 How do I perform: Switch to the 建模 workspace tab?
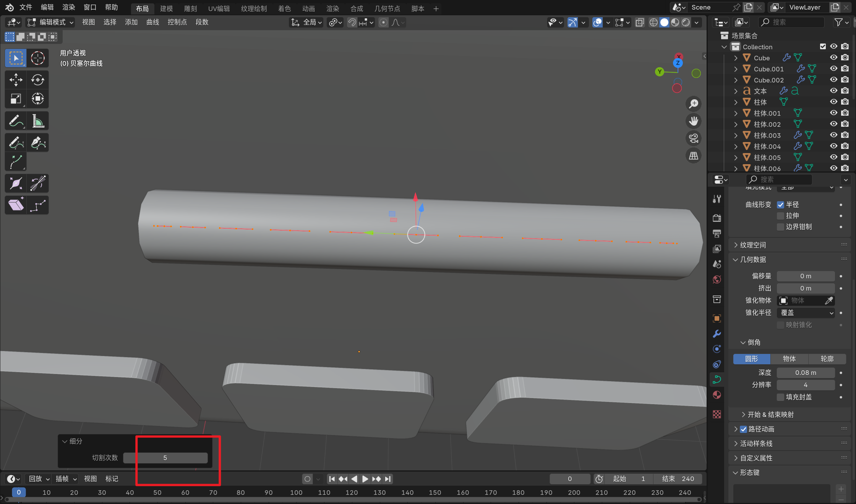point(166,8)
